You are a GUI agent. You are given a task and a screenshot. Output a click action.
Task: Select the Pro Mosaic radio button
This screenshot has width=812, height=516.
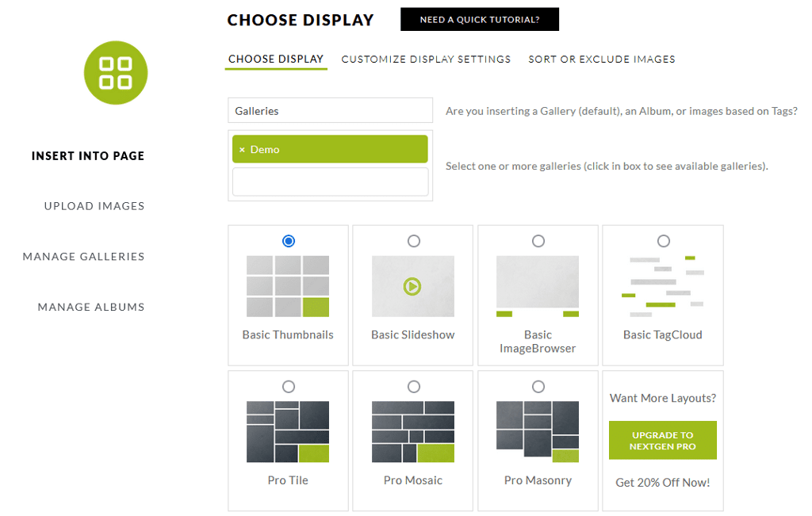[413, 387]
